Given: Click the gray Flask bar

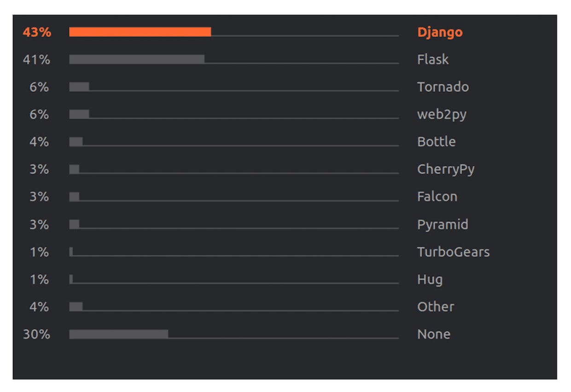Looking at the screenshot, I should [x=137, y=59].
